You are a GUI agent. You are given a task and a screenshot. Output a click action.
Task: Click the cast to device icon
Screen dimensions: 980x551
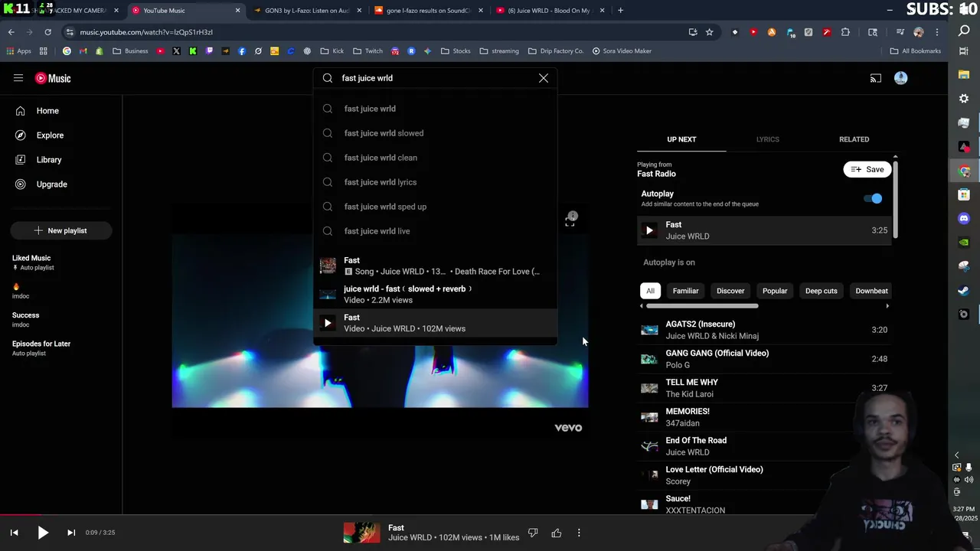tap(876, 78)
